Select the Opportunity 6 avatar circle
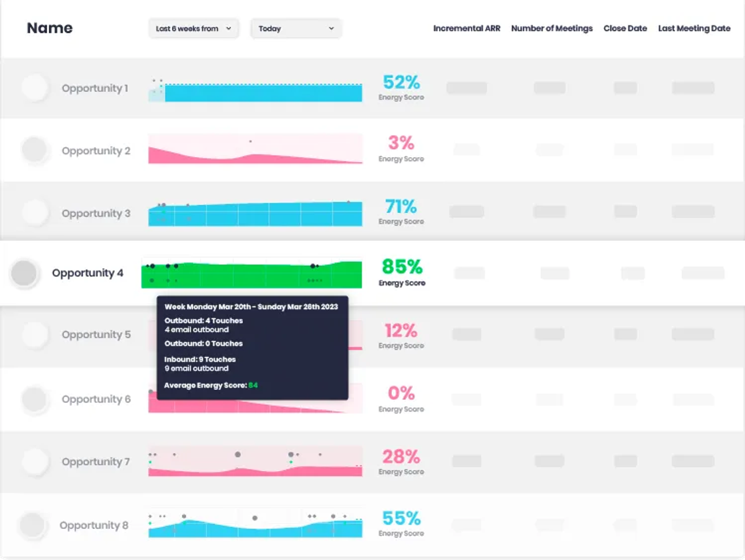Viewport: 745px width, 560px height. pos(35,399)
